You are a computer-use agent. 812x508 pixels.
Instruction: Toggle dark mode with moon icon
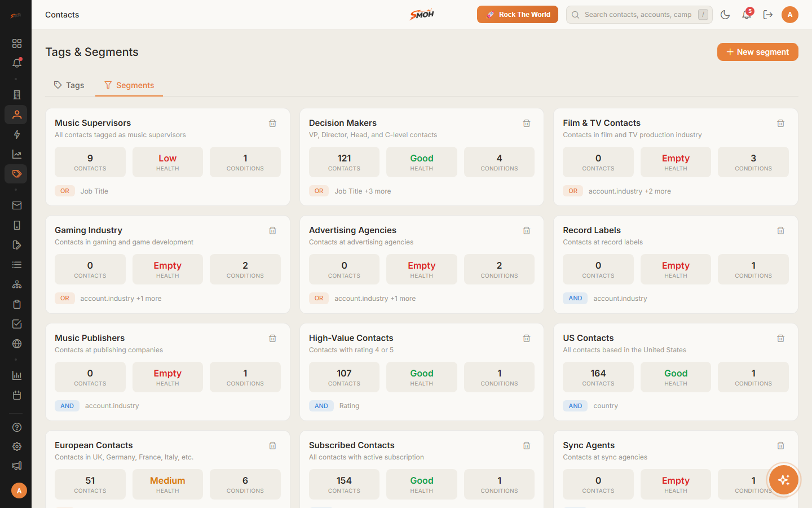pos(725,15)
